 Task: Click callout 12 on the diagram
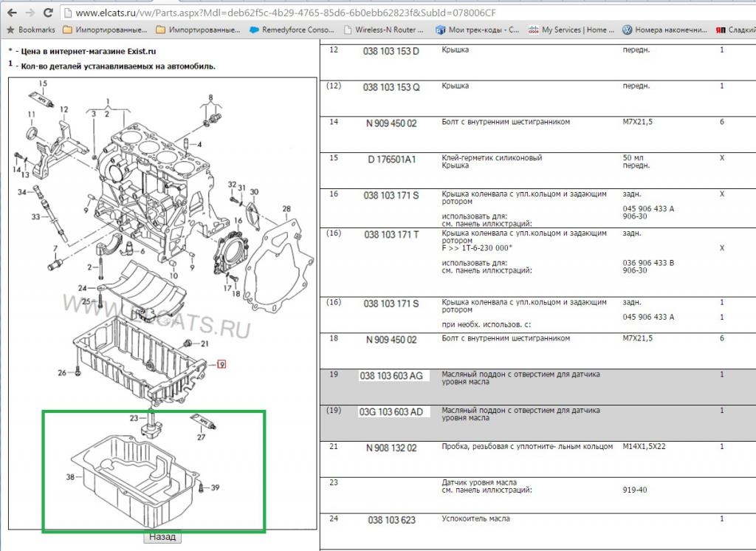[64, 109]
